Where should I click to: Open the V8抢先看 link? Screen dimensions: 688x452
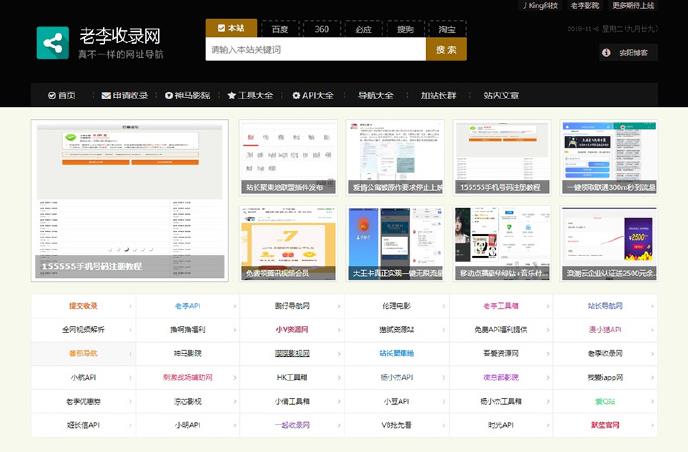(397, 426)
